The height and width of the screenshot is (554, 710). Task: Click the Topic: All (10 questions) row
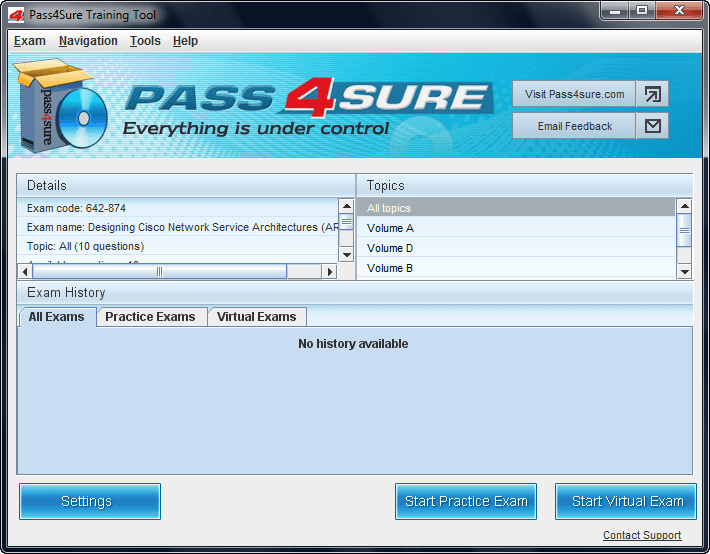click(x=178, y=246)
